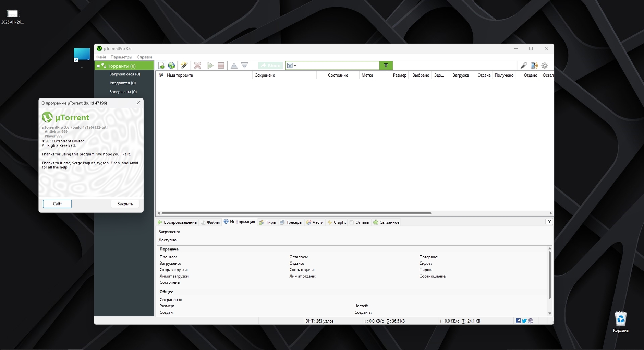This screenshot has width=644, height=350.
Task: Click the toolbar search input field
Action: (338, 66)
